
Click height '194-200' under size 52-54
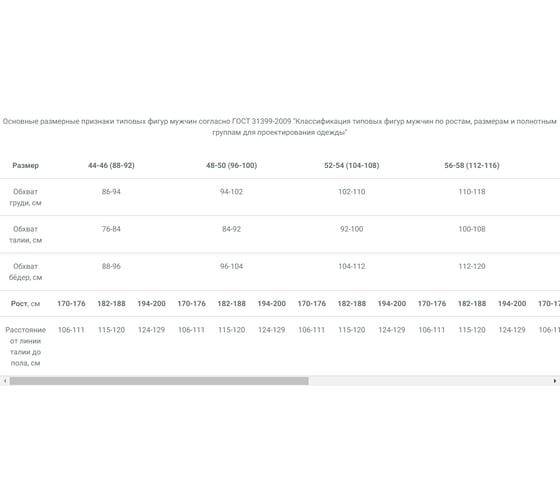coord(392,304)
